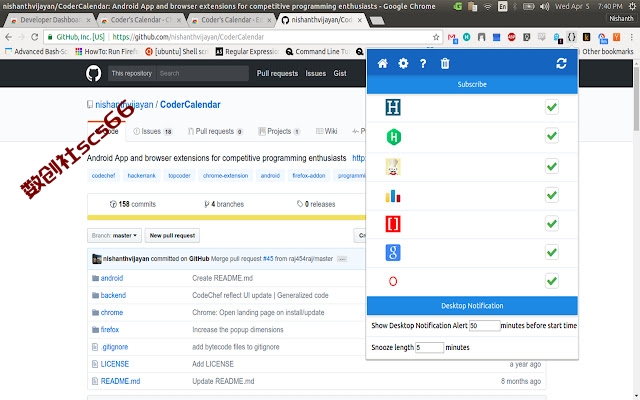Open the Wiki repository tab
The image size is (640, 400).
pos(327,131)
